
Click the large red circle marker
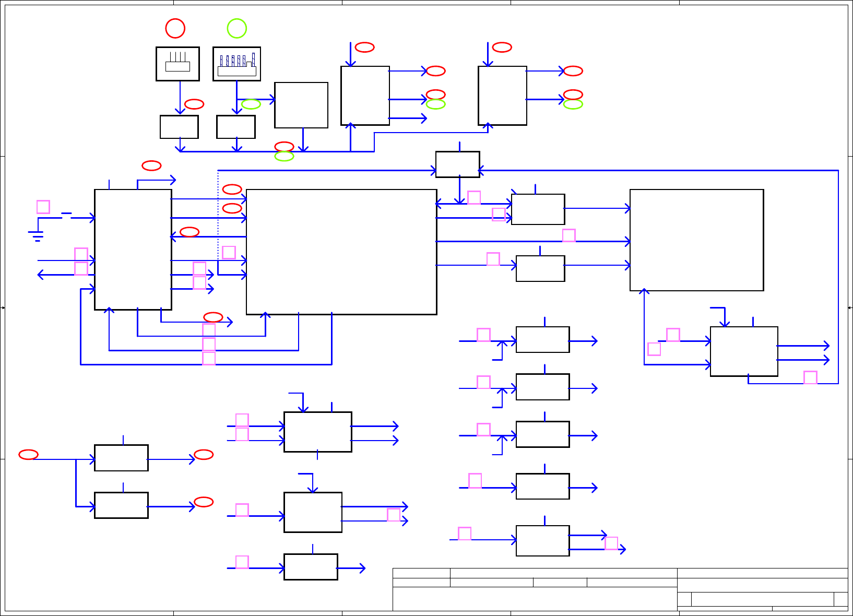click(x=175, y=28)
